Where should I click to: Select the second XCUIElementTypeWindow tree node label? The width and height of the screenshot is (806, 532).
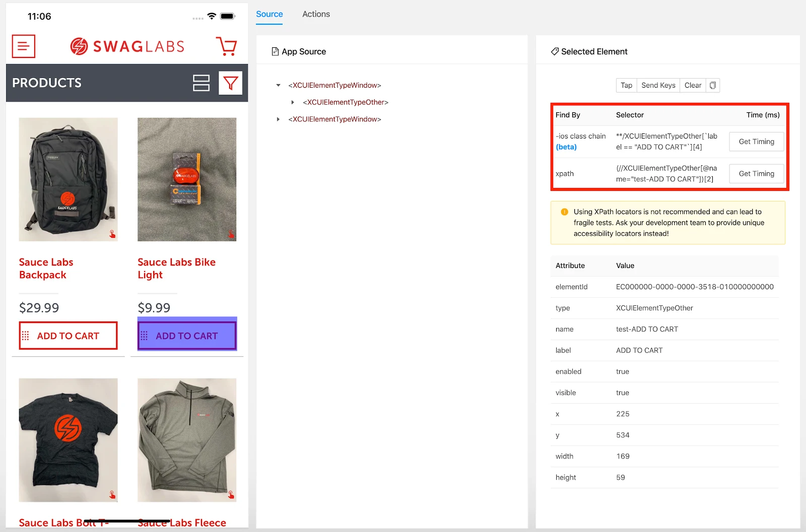point(334,119)
